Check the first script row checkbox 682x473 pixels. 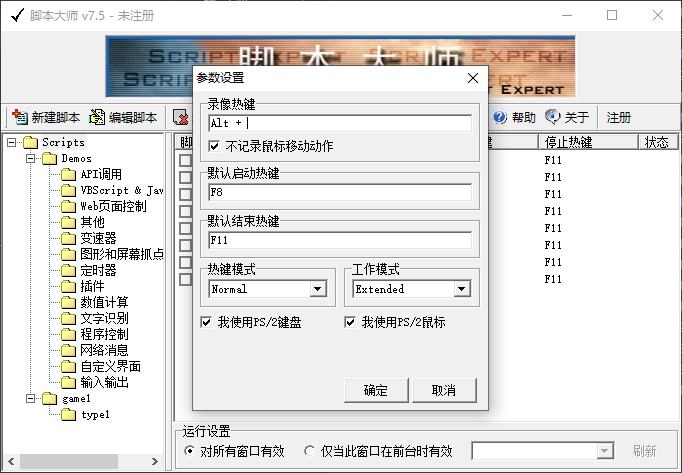[x=185, y=160]
